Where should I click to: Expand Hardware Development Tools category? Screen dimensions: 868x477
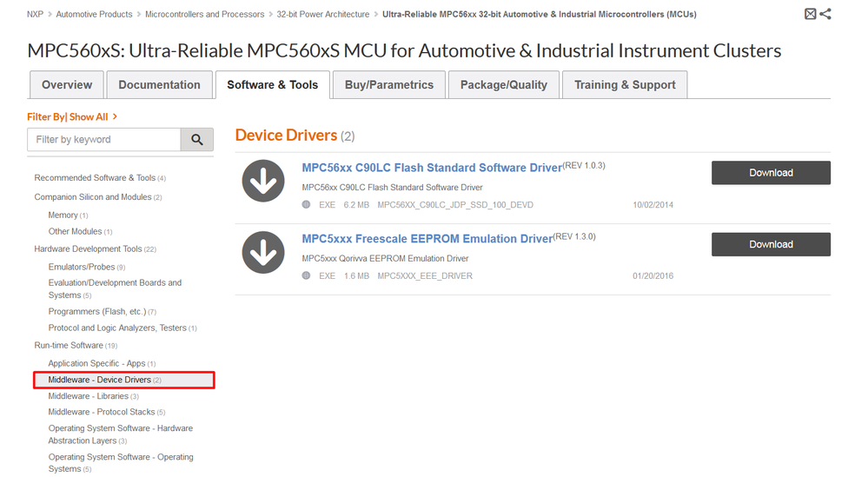[x=88, y=249]
